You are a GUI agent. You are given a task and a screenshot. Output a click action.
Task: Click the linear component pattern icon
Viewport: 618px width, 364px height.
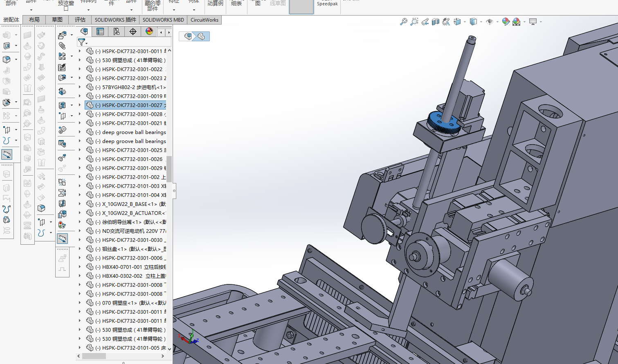click(62, 56)
